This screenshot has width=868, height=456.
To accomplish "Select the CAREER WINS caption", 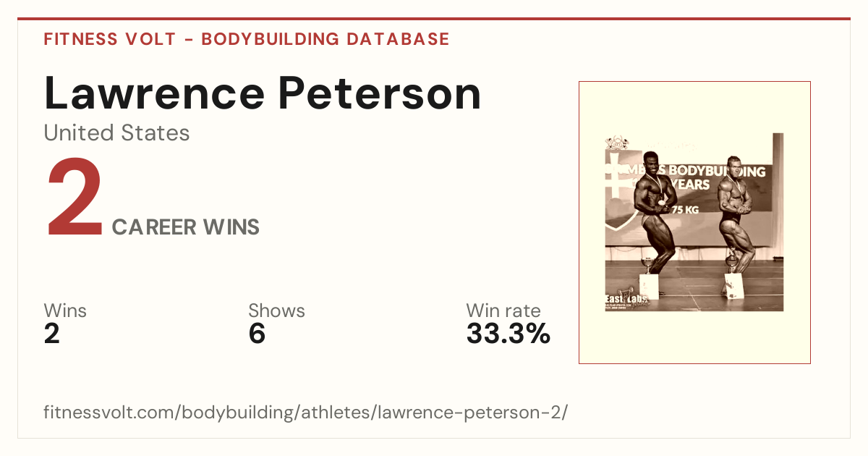I will (x=186, y=227).
